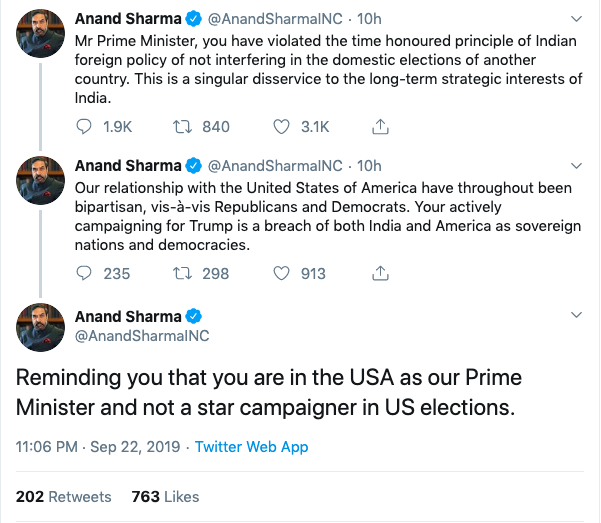The width and height of the screenshot is (601, 523).
Task: Open the Twitter Web App source link
Action: click(252, 447)
